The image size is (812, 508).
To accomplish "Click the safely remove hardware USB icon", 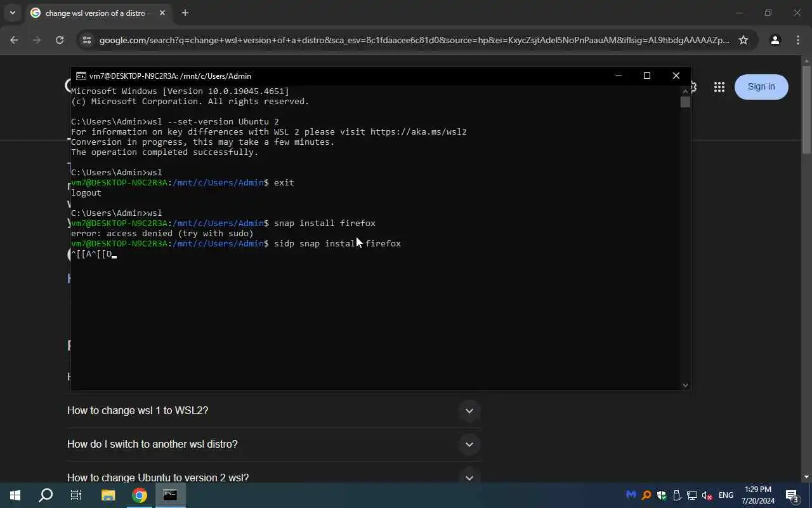I will pyautogui.click(x=677, y=495).
